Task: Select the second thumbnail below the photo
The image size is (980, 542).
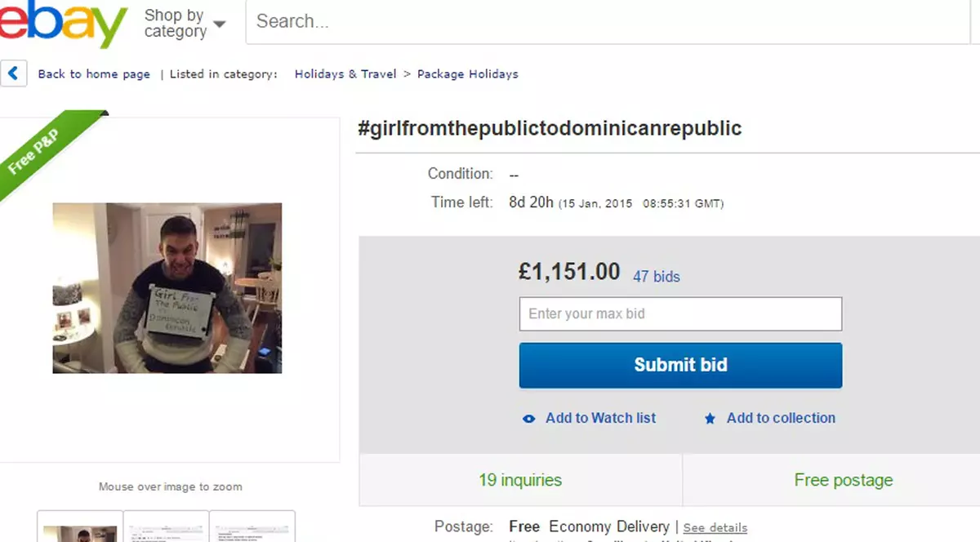Action: (167, 527)
